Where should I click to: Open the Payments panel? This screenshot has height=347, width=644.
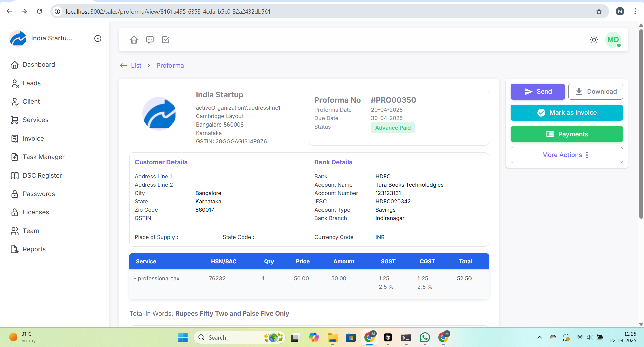[x=566, y=134]
